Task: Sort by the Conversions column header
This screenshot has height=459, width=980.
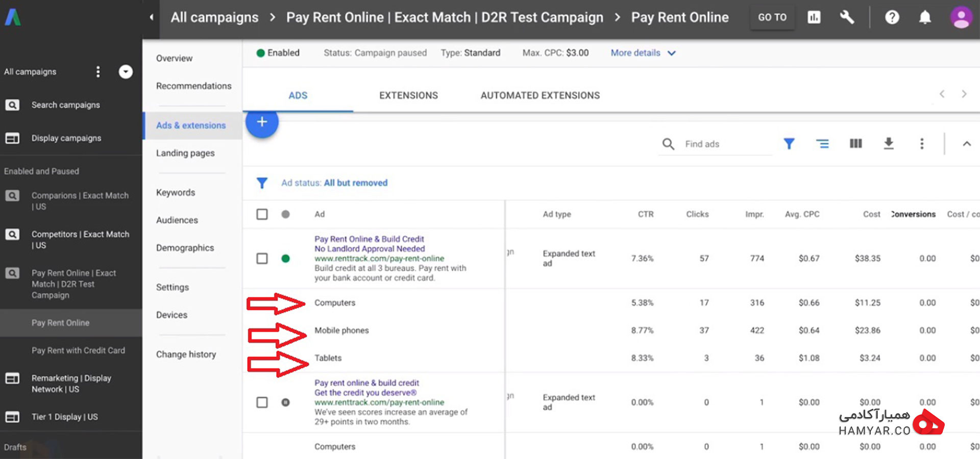Action: [x=913, y=214]
